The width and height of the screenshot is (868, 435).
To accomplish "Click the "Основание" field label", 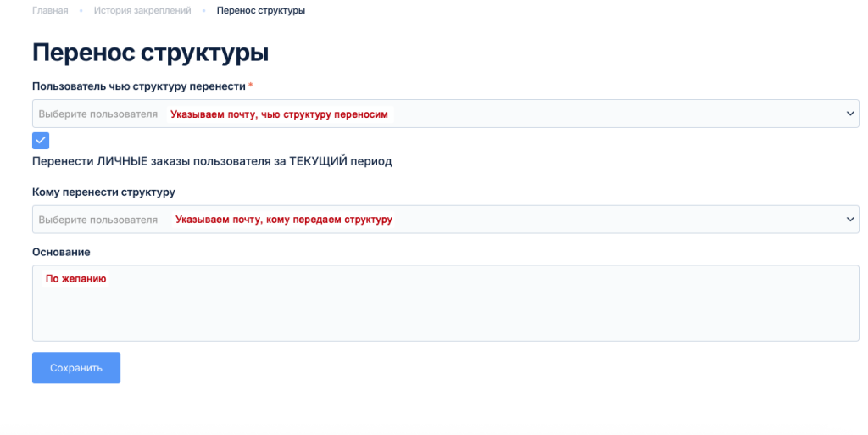I will point(61,252).
